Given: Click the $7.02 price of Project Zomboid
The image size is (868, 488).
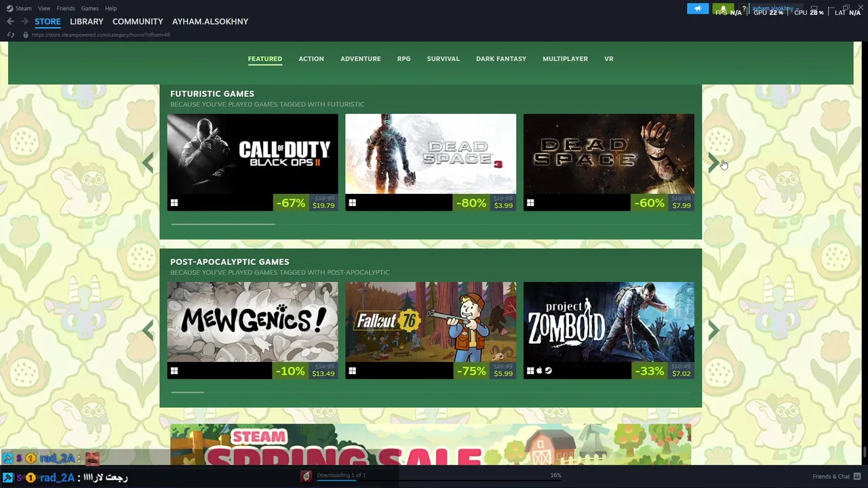Looking at the screenshot, I should point(682,373).
